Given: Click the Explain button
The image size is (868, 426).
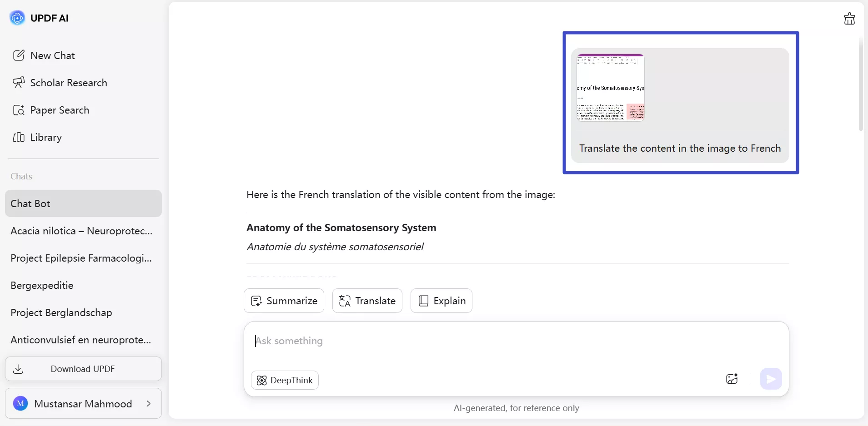Looking at the screenshot, I should [442, 301].
